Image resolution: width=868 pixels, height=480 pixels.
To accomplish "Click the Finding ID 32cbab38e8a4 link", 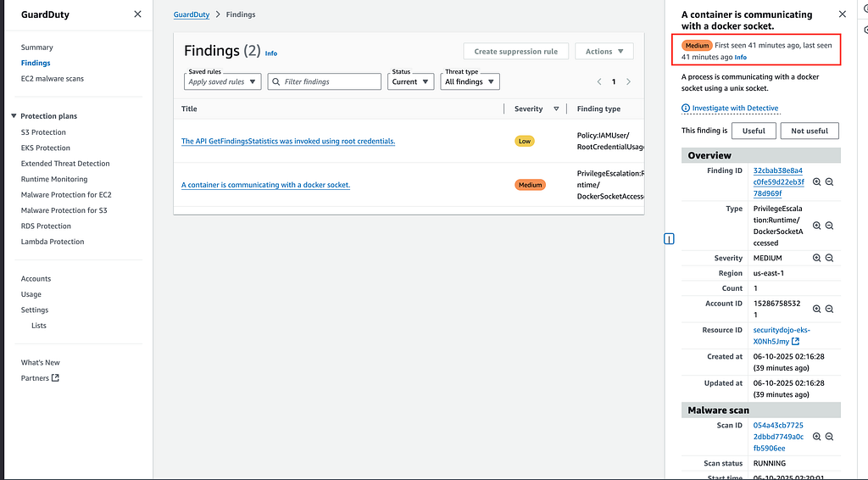I will (x=778, y=182).
